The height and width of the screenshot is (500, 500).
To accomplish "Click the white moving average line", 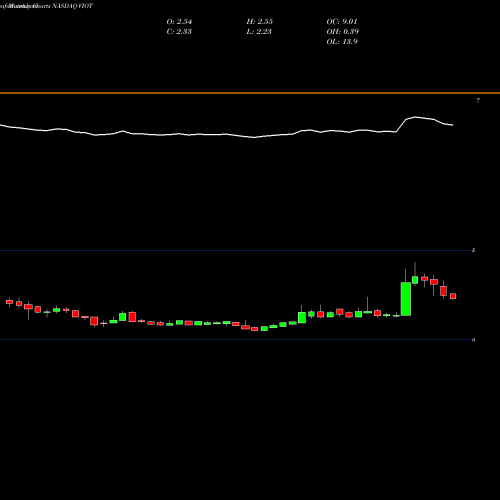I will [x=227, y=134].
